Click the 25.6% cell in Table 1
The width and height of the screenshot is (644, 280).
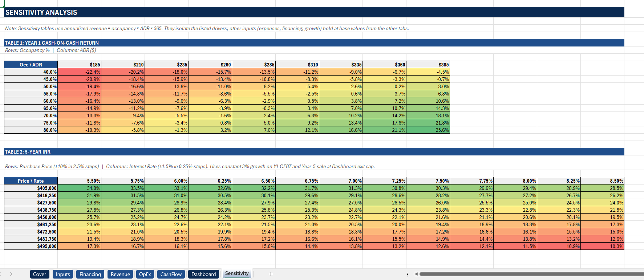tap(428, 130)
